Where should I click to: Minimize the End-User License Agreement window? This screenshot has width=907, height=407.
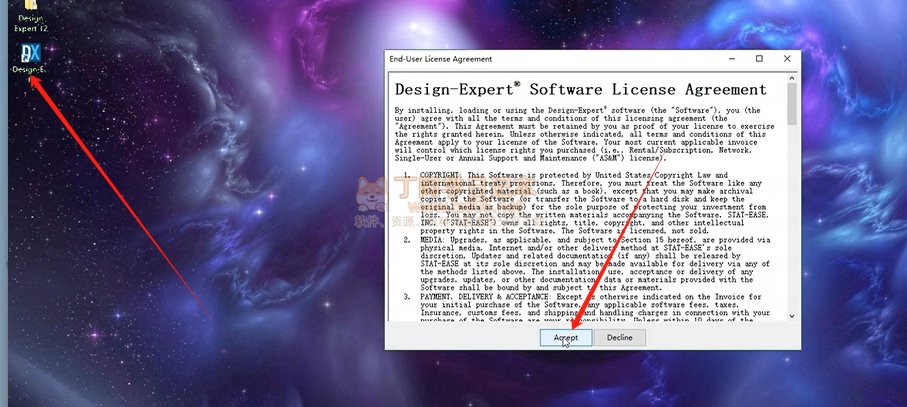click(x=732, y=58)
